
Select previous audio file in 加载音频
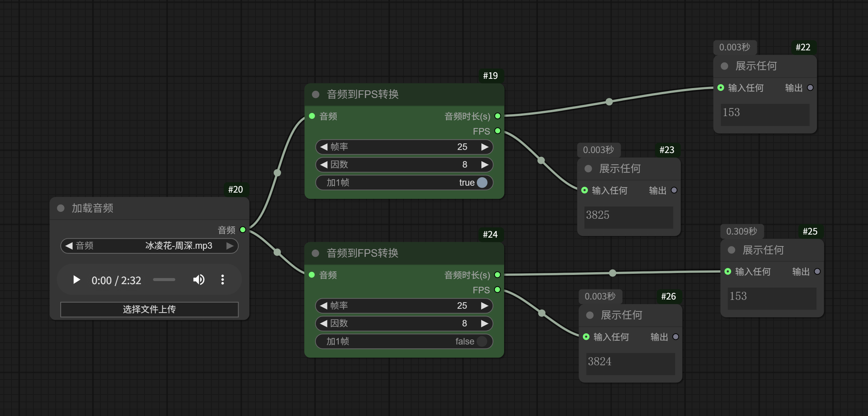click(69, 246)
